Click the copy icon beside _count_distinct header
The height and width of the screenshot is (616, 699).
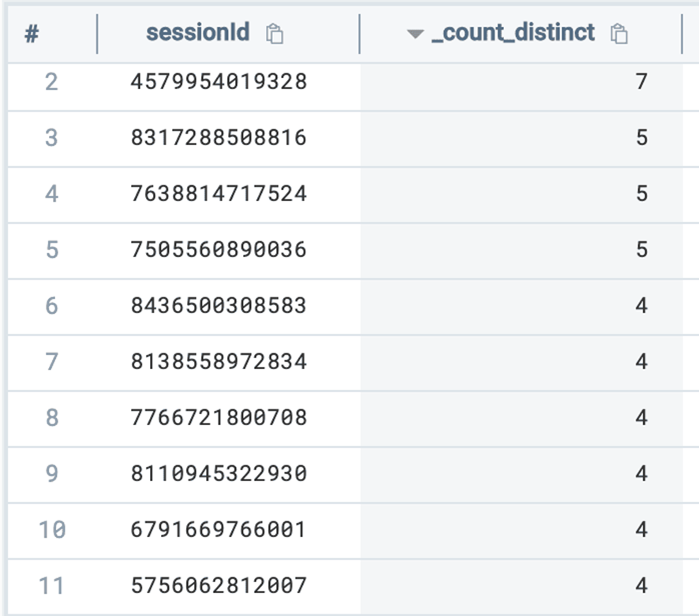pyautogui.click(x=620, y=34)
